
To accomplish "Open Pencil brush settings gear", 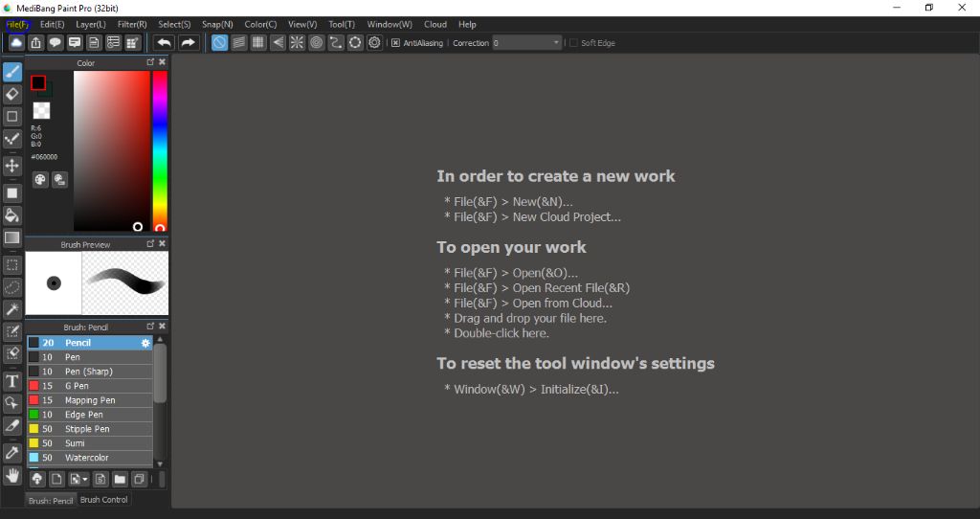I will (145, 343).
